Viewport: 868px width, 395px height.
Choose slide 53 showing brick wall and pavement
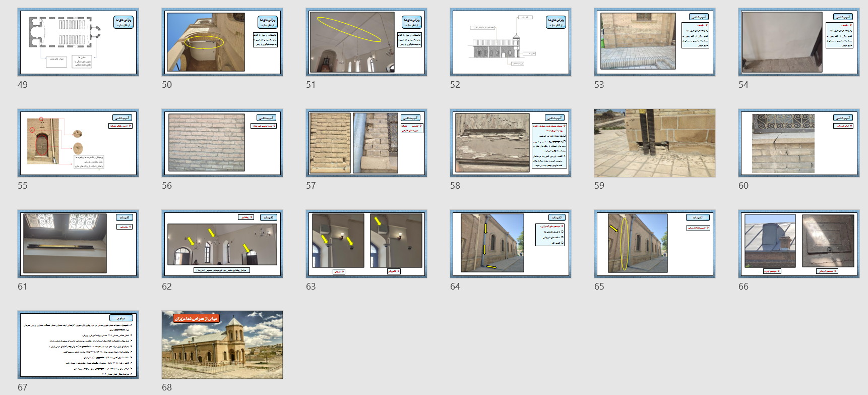pyautogui.click(x=655, y=42)
